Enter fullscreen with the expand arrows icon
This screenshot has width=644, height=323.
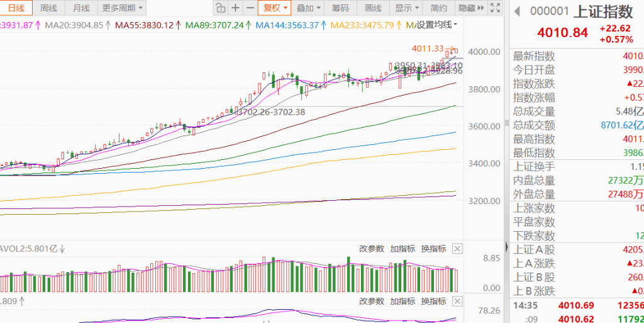click(496, 8)
